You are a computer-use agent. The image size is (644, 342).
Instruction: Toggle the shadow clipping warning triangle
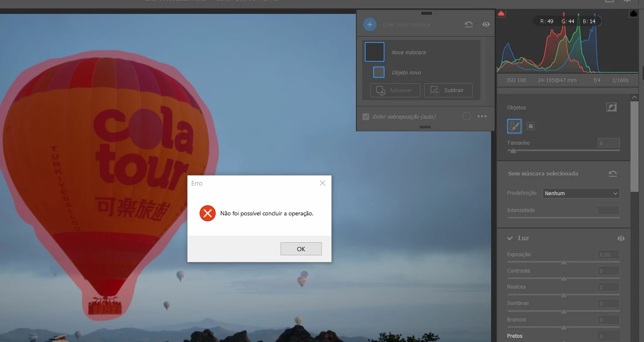click(x=501, y=13)
